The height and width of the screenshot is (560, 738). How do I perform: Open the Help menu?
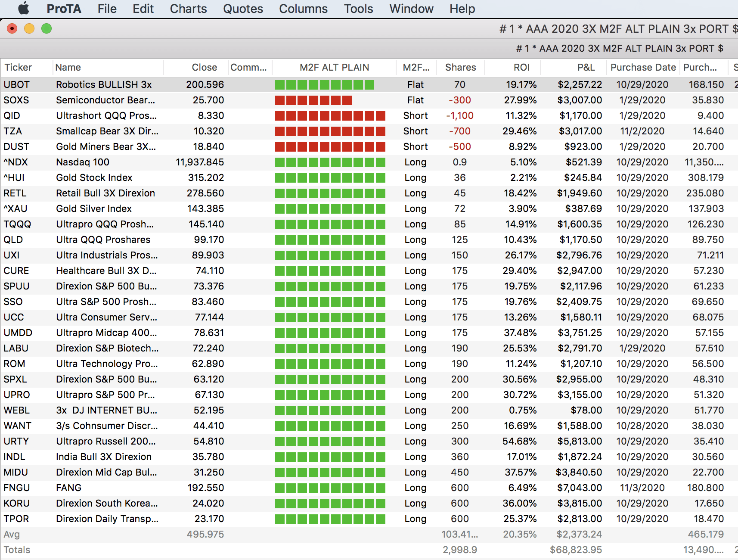click(462, 9)
